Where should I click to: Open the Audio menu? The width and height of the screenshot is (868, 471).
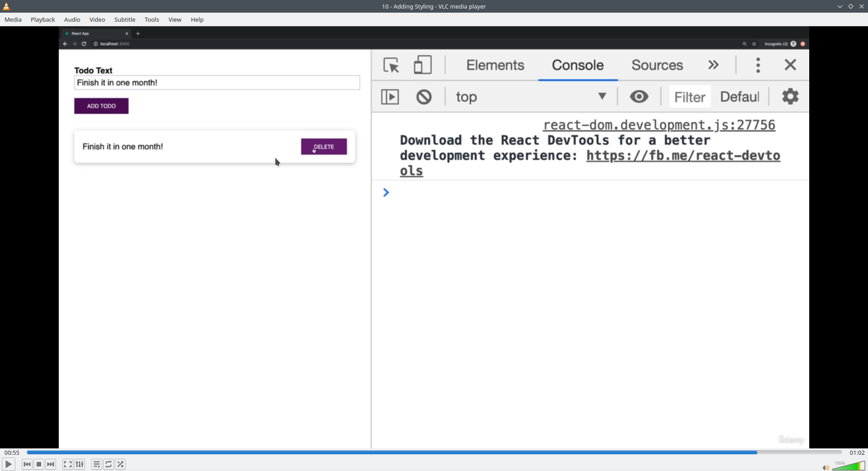(x=72, y=19)
